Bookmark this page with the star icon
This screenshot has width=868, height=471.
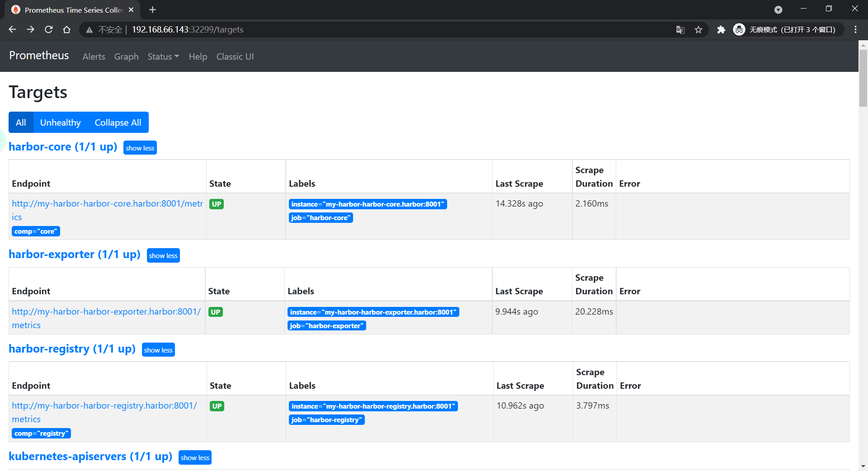(x=698, y=29)
